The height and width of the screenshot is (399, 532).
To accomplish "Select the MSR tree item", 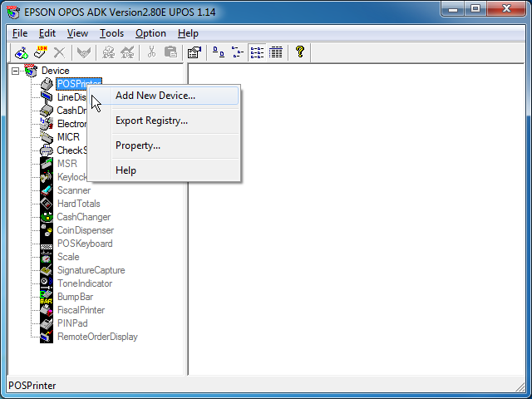I will click(67, 164).
